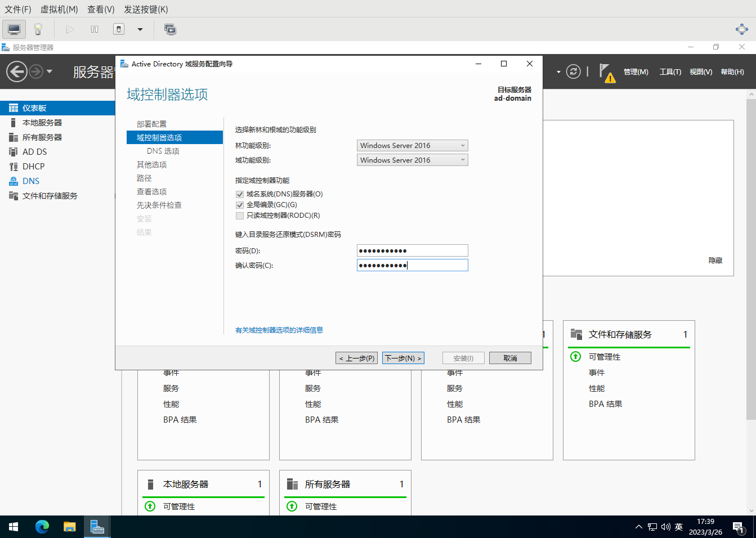Click the VM console monitor icon

[14, 29]
